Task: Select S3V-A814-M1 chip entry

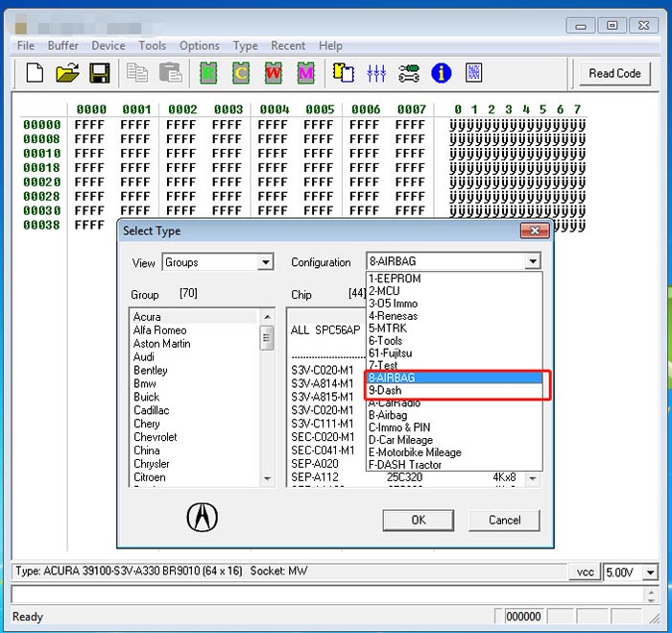Action: (x=323, y=383)
